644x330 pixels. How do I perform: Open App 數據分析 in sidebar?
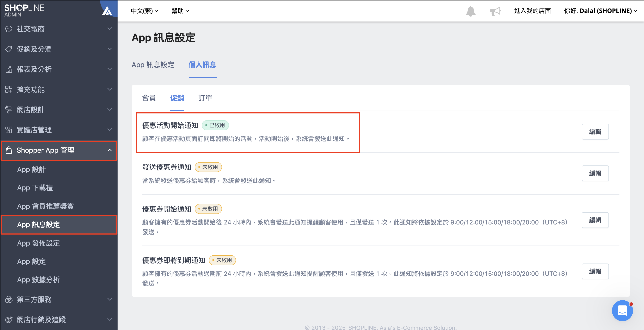click(39, 280)
